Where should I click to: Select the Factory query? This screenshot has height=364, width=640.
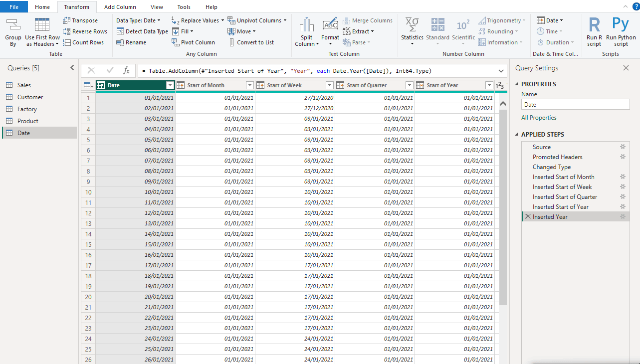40,109
